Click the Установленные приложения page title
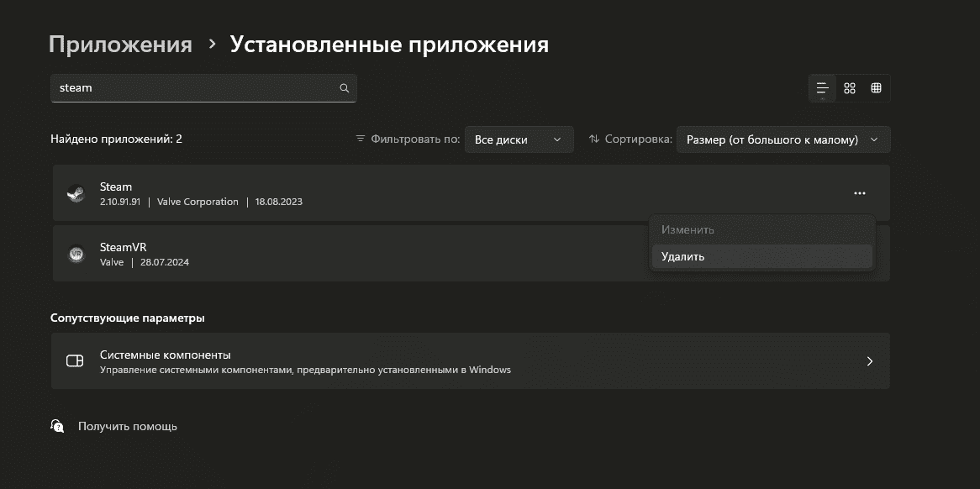This screenshot has width=980, height=489. click(x=389, y=45)
